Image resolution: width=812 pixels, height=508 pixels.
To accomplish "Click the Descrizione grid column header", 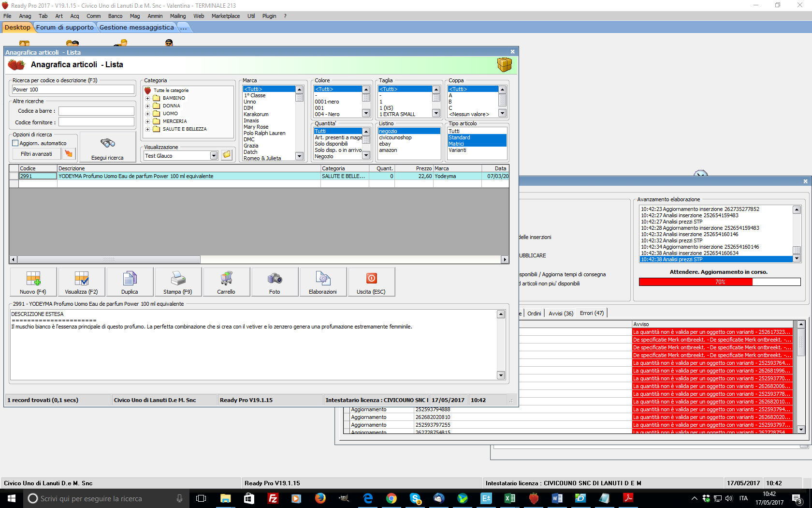I will pos(189,168).
